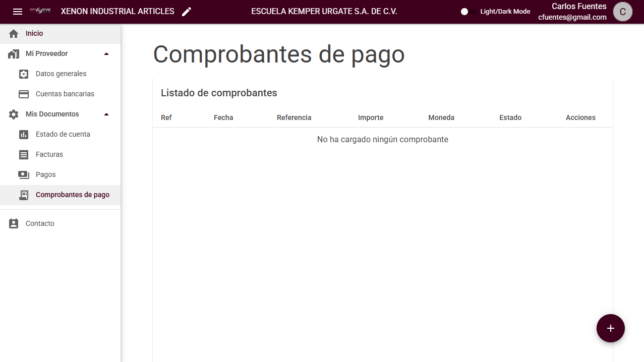Click the Pagos money icon
This screenshot has height=362, width=644.
click(x=24, y=175)
